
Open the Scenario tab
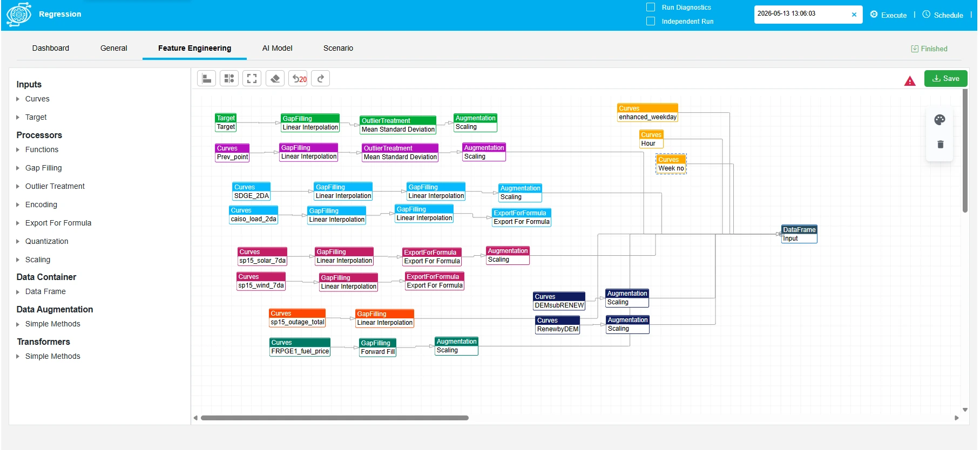point(339,48)
